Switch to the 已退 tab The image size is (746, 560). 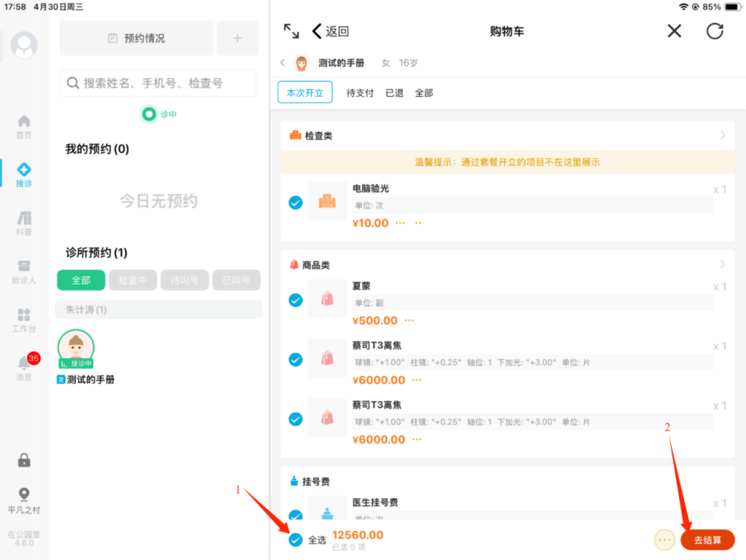(x=394, y=93)
